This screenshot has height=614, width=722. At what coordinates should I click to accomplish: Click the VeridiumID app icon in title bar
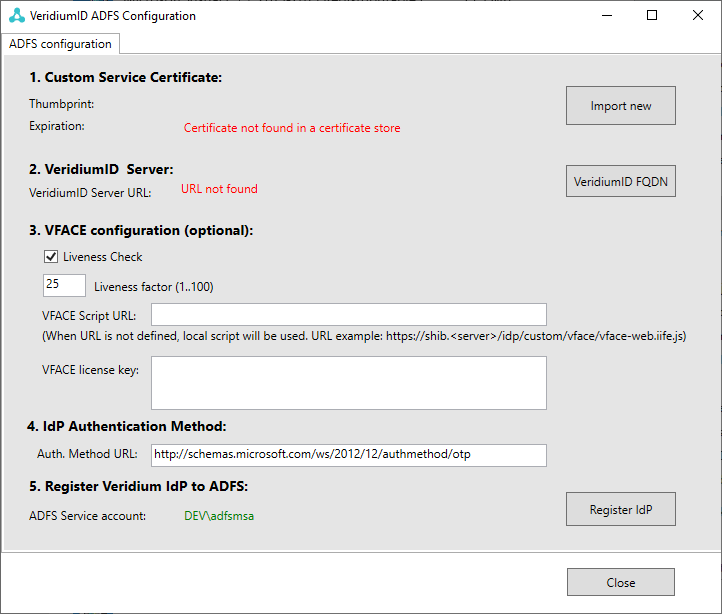15,16
